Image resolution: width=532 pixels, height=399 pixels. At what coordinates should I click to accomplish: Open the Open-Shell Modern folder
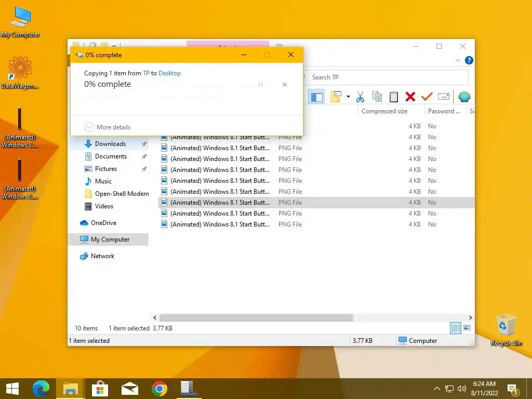coord(122,194)
